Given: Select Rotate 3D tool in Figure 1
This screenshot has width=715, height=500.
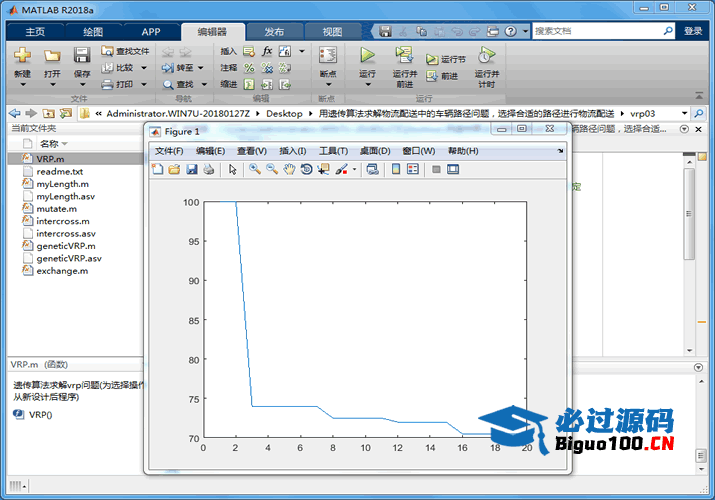Looking at the screenshot, I should click(306, 170).
